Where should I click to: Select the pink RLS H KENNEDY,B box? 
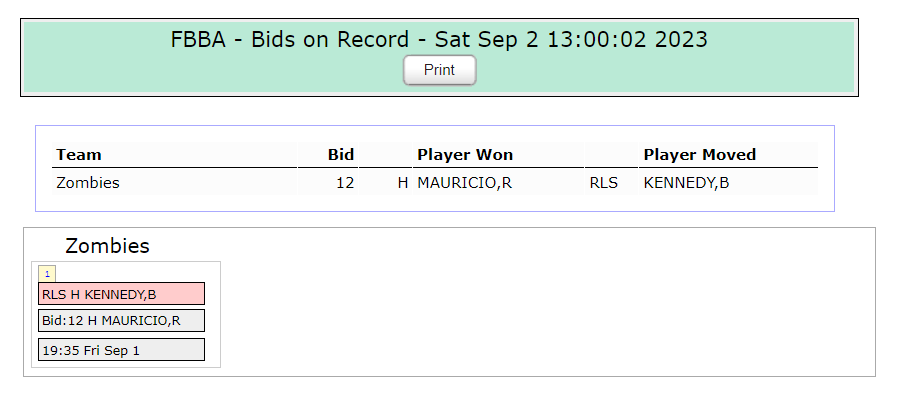coord(121,294)
